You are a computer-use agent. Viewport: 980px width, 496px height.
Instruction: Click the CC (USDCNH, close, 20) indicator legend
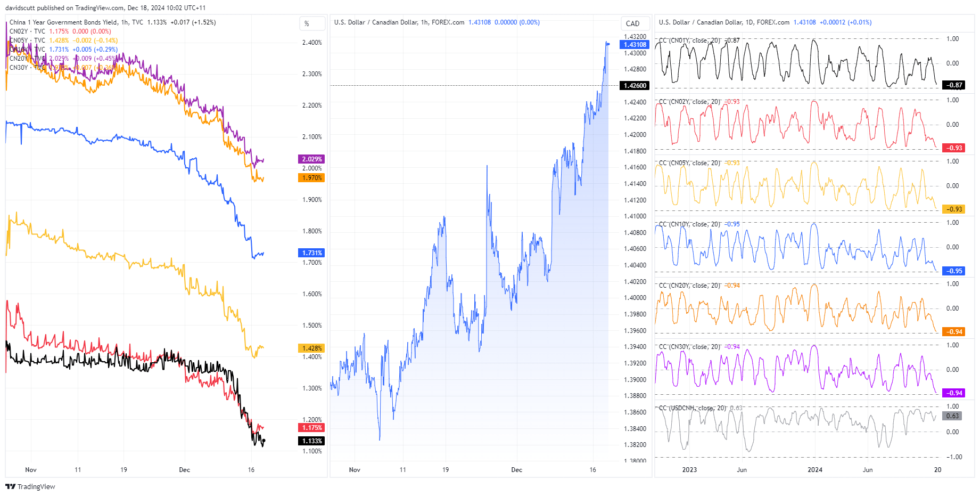[x=693, y=408]
